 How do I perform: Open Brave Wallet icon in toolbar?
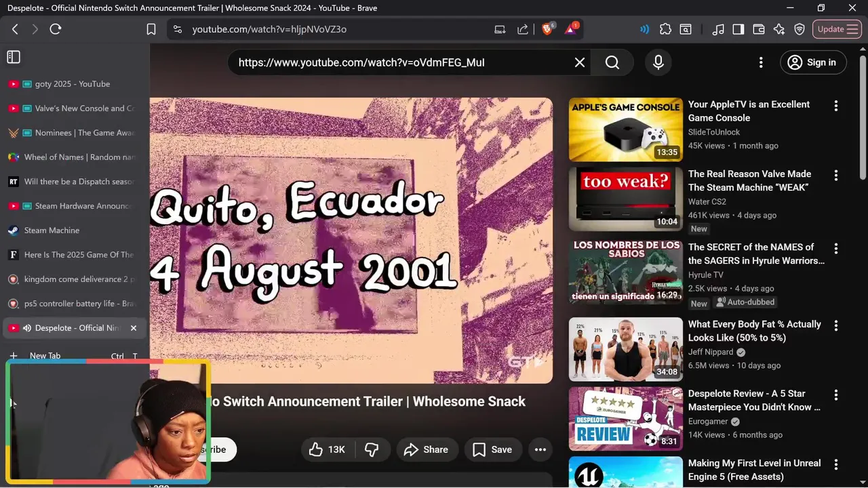[x=759, y=29]
